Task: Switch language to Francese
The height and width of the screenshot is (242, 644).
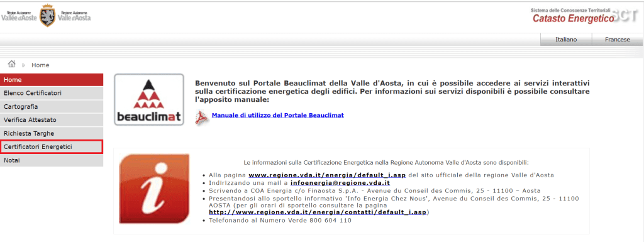Action: pyautogui.click(x=618, y=40)
